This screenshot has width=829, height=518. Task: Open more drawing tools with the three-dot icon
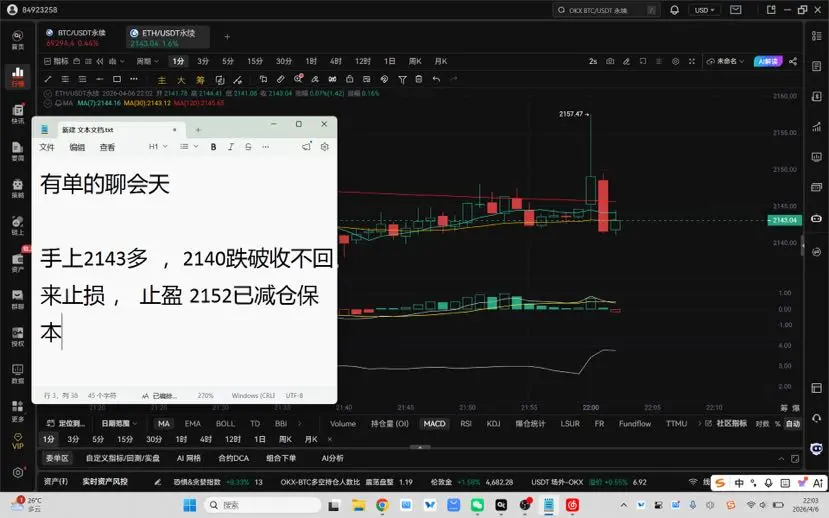134,79
